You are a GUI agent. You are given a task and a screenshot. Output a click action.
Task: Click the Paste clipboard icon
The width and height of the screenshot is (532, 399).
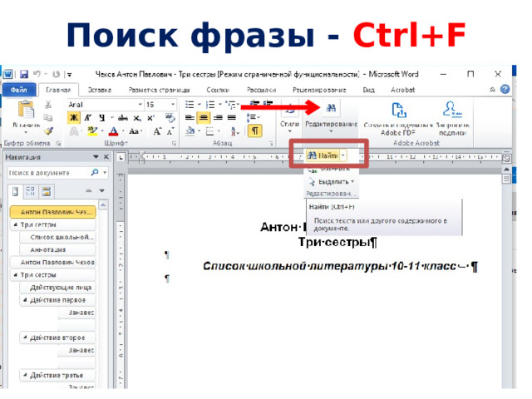pos(26,111)
